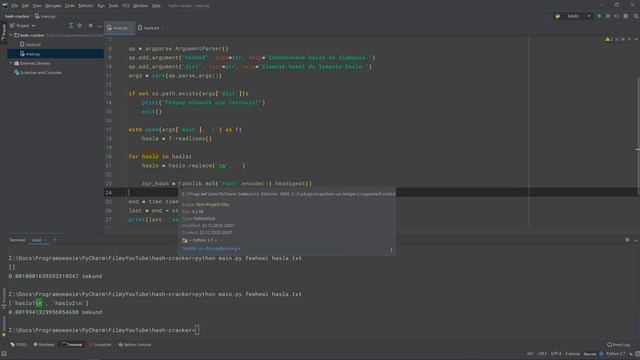Open Terminal panel settings gear
This screenshot has height=360, width=640.
tap(627, 240)
